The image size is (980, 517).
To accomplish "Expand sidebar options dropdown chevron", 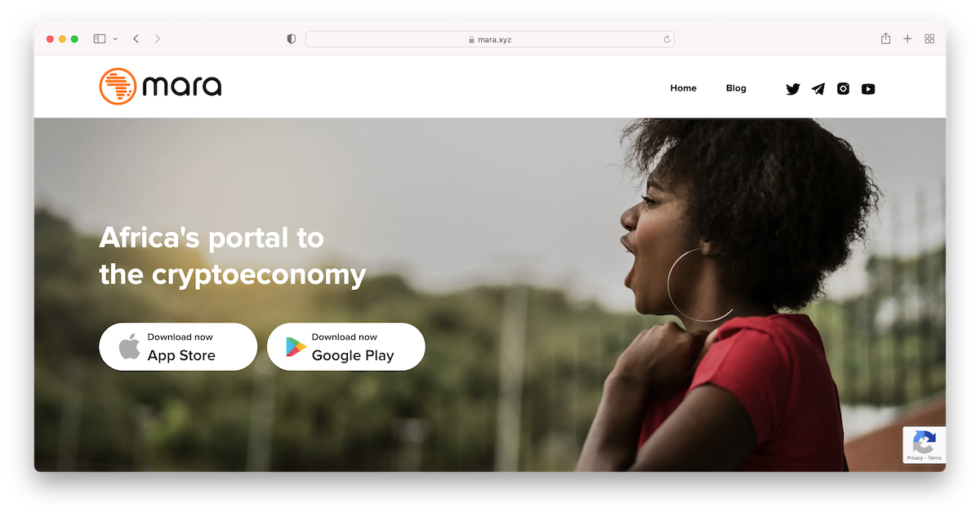I will point(115,39).
